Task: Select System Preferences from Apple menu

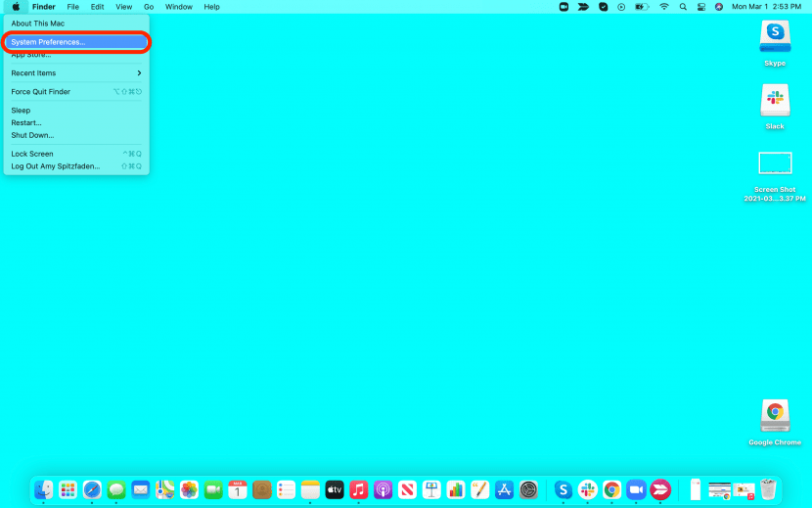Action: (x=76, y=42)
